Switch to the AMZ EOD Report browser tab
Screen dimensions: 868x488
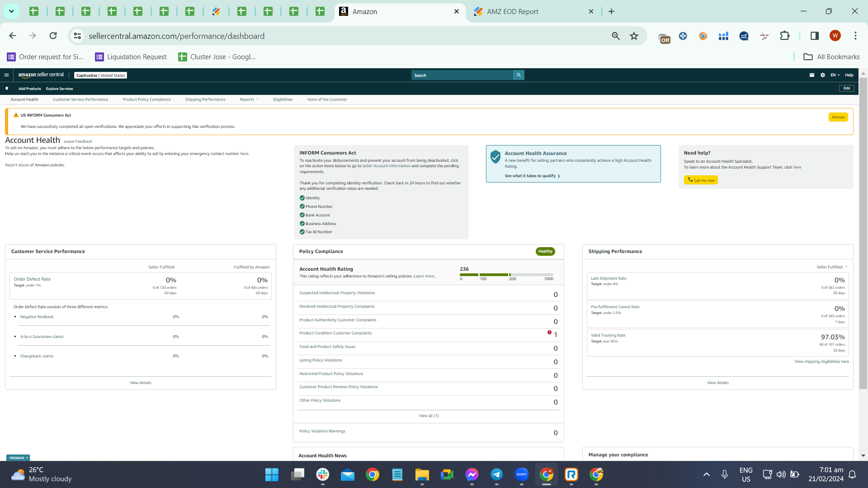point(533,11)
